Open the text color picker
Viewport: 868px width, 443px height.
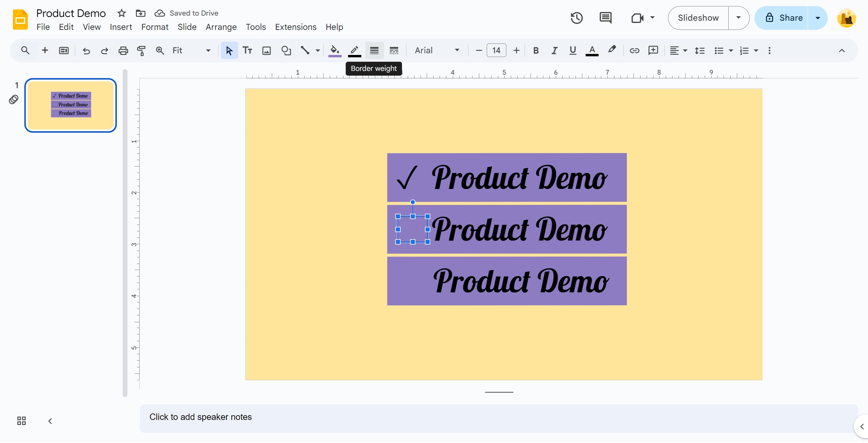point(592,51)
